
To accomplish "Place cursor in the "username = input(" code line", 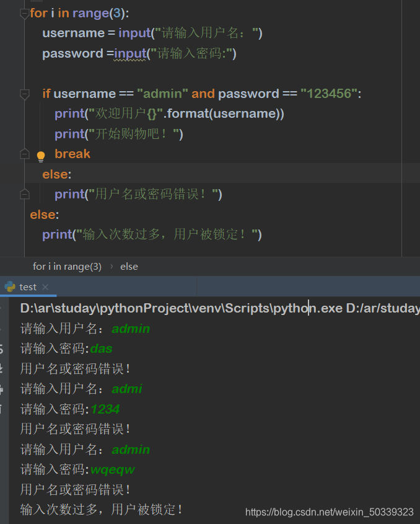I will coord(152,33).
